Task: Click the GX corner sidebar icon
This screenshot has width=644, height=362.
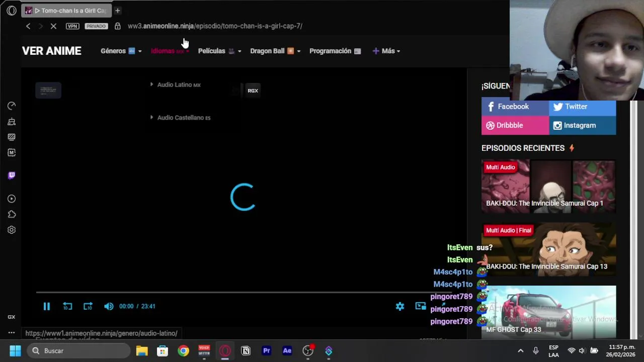Action: pyautogui.click(x=11, y=317)
